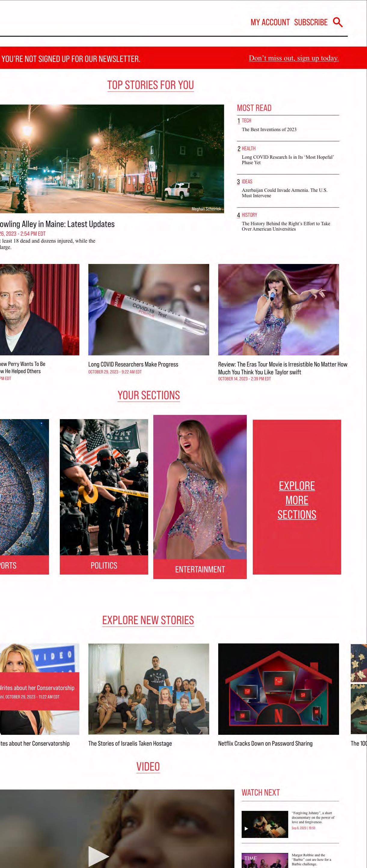This screenshot has width=367, height=868.
Task: Open Eras Tour Movie review headline
Action: coord(283,368)
